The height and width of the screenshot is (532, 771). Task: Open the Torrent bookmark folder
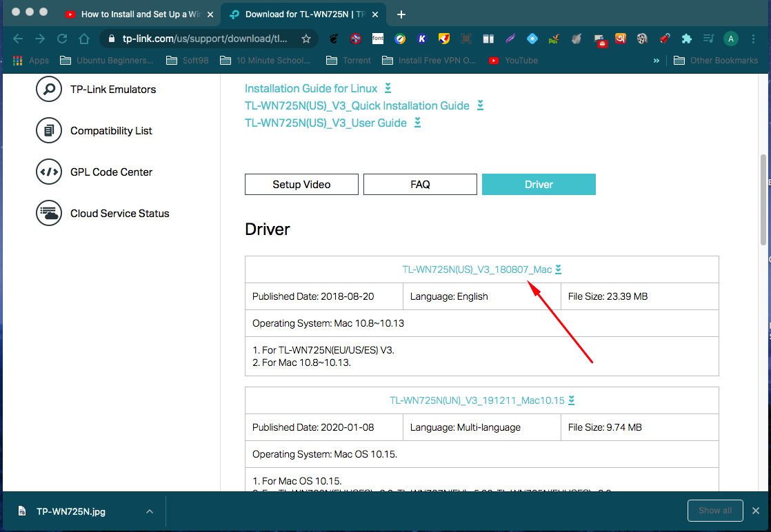click(349, 61)
